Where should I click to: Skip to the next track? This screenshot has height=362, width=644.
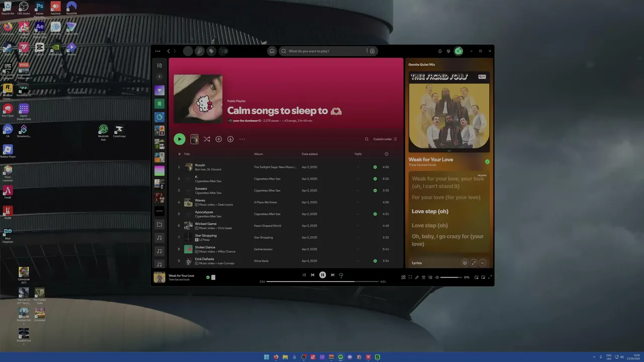coord(333,275)
